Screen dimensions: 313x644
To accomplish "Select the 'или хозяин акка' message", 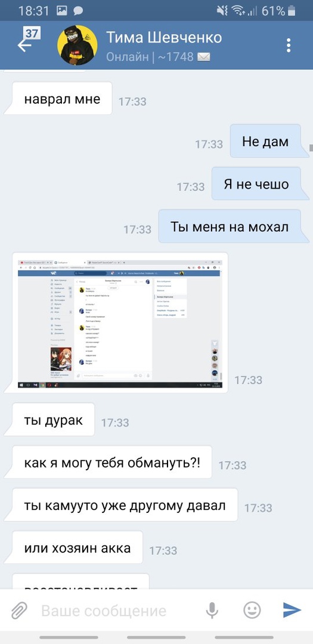I will 78,548.
